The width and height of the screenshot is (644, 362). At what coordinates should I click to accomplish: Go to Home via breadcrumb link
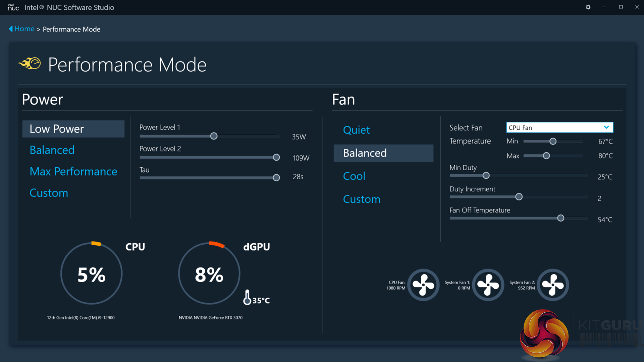tap(24, 29)
